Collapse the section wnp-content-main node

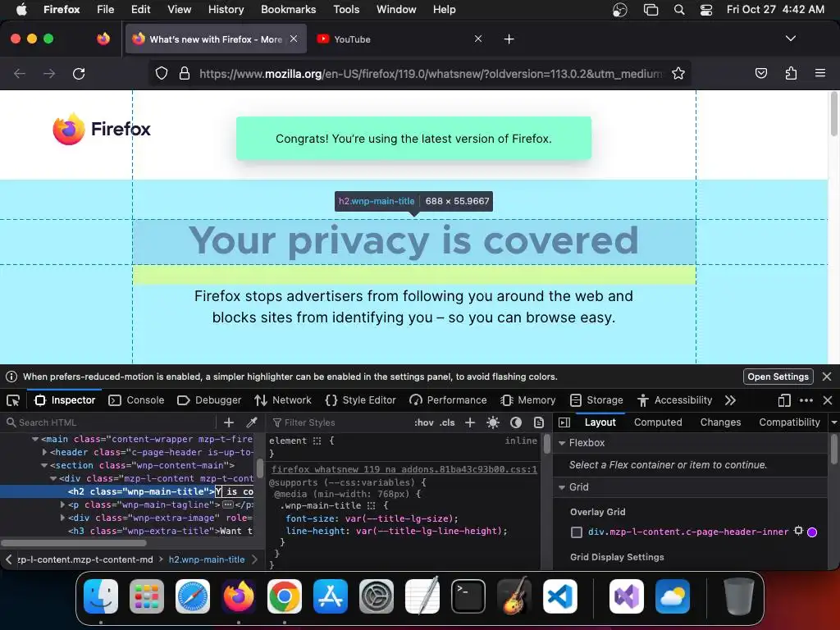[x=44, y=466]
